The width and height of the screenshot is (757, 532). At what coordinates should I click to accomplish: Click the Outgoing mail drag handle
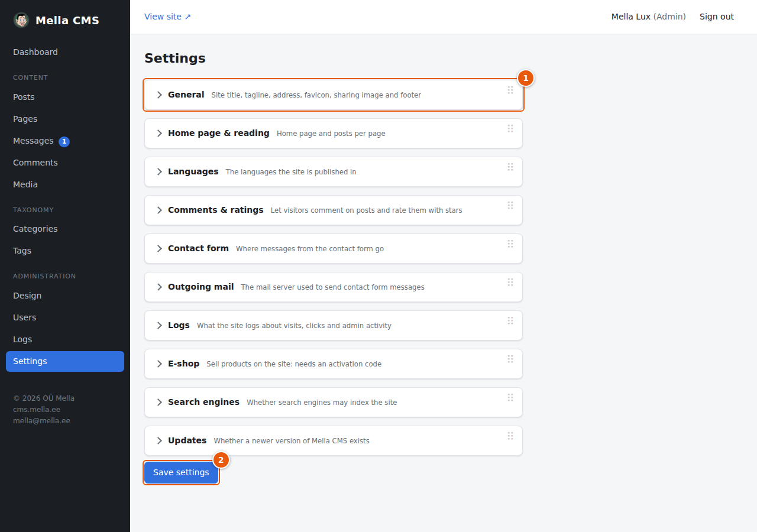510,282
